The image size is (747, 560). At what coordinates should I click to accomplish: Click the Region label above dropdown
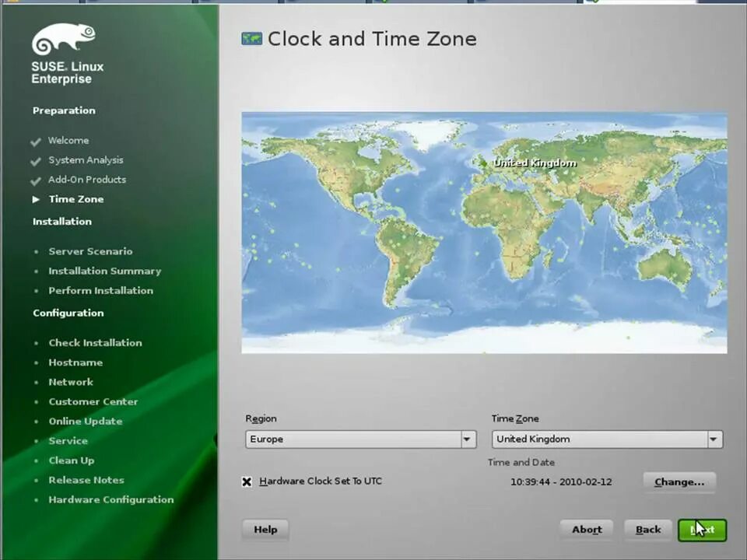coord(261,418)
